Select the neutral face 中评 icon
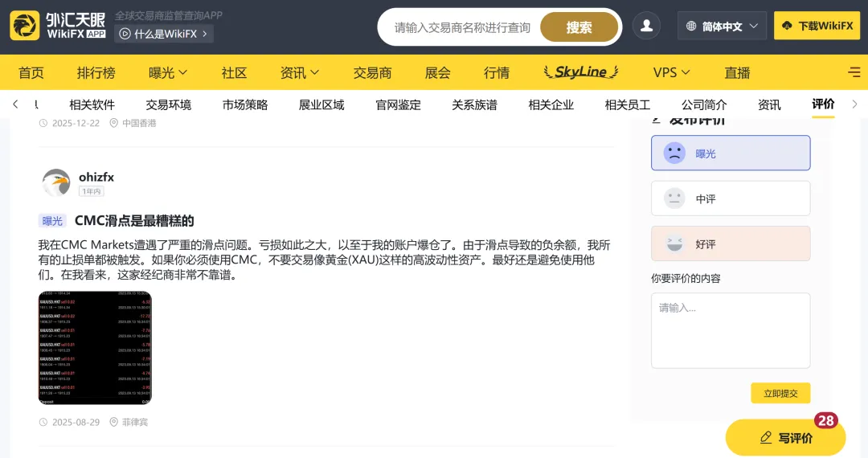This screenshot has height=458, width=868. point(674,198)
